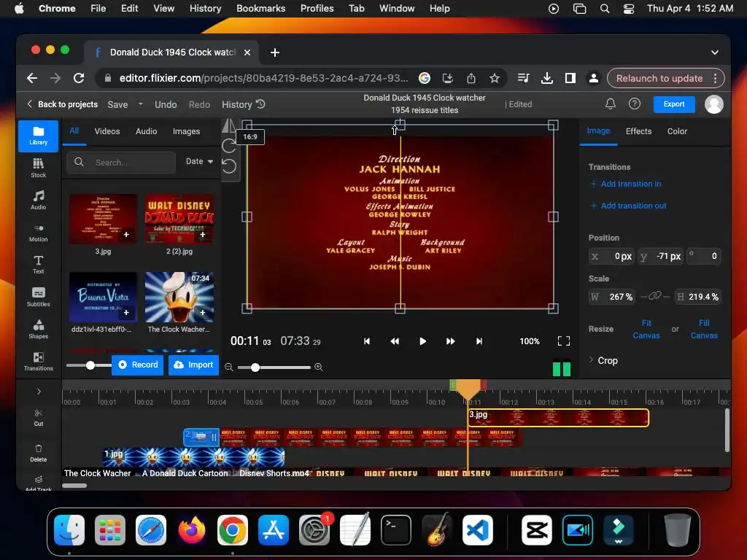Switch to Images library tab
The width and height of the screenshot is (747, 560).
point(186,131)
